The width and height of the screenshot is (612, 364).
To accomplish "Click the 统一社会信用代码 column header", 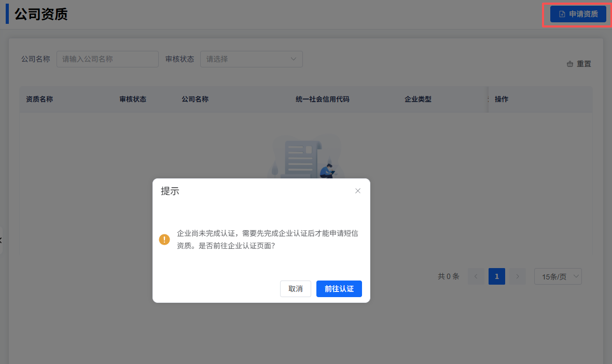I will [322, 99].
